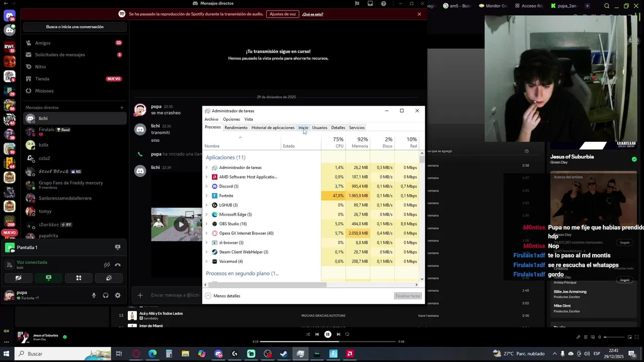Toggle Discord microphone mute in user panel

[94, 295]
